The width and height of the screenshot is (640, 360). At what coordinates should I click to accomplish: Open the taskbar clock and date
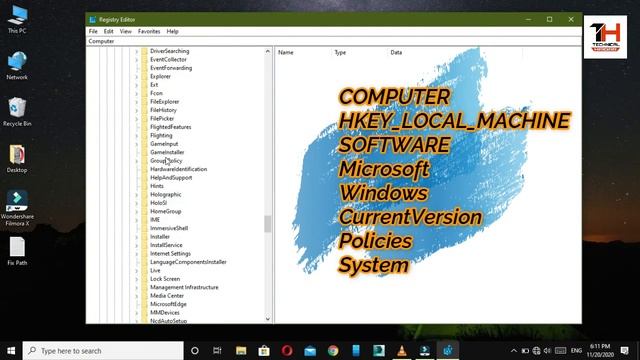(x=600, y=351)
